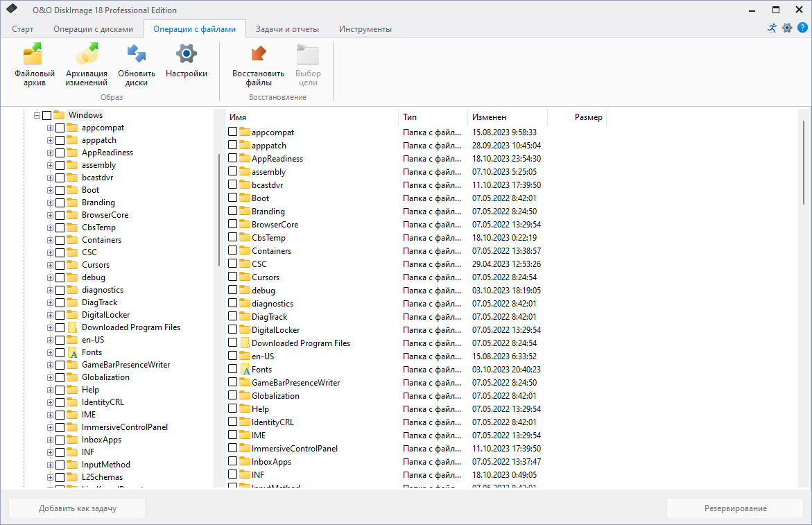812x525 pixels.
Task: Check IdentityCRL checkbox in file list
Action: (x=232, y=422)
